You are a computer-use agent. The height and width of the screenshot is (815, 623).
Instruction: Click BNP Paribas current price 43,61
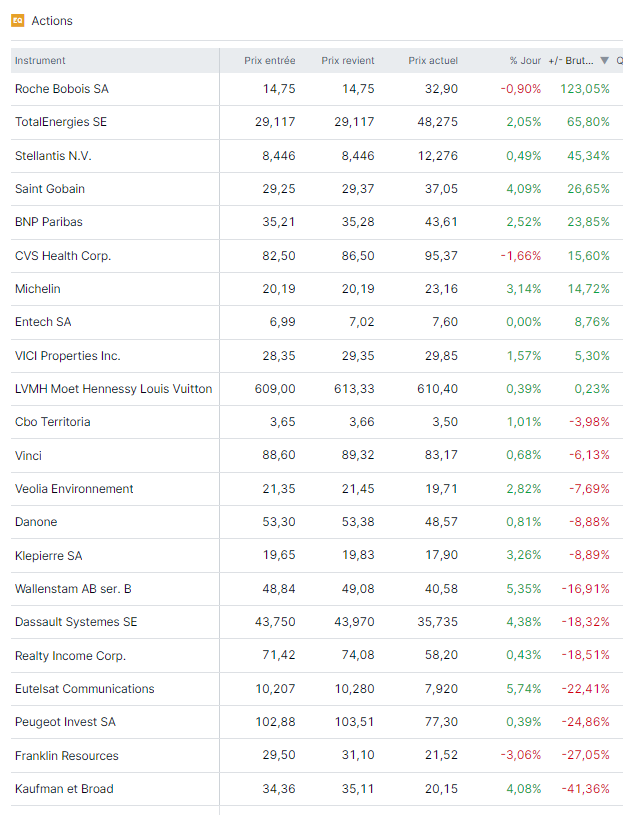(x=441, y=222)
